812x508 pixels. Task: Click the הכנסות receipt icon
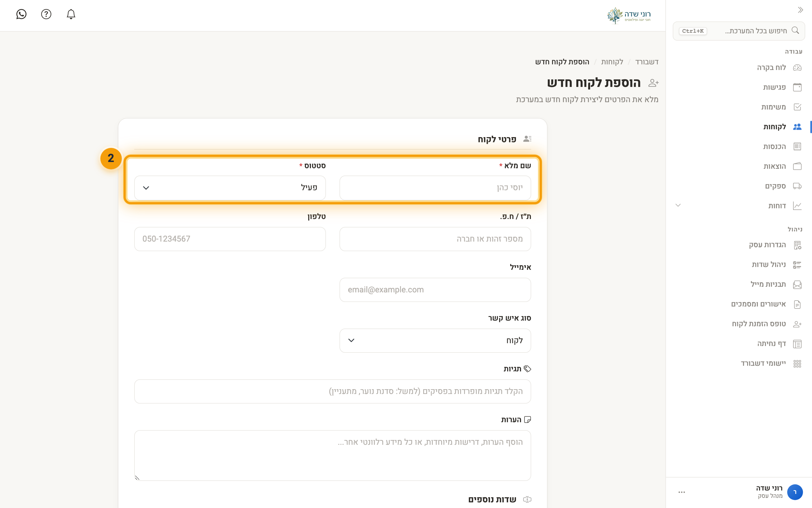pos(797,146)
